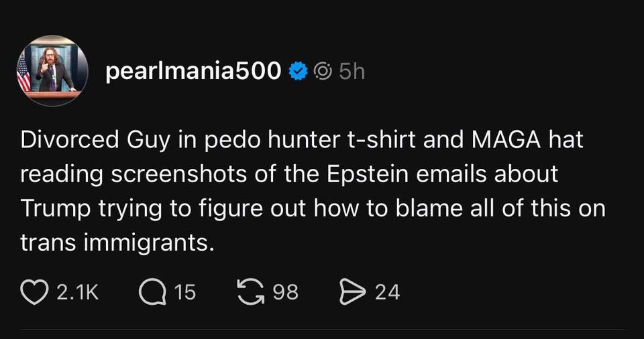View the 15 replies count
This screenshot has height=339, width=644.
pos(184,291)
